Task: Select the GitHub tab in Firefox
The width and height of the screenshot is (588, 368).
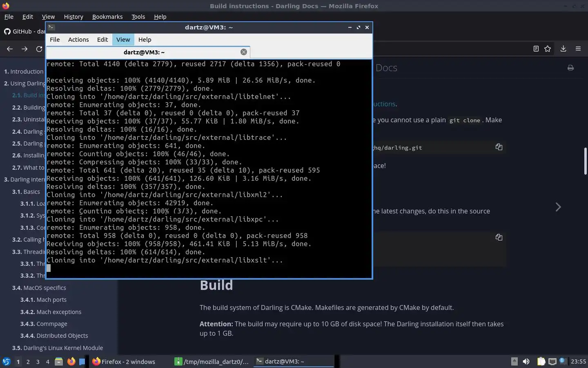Action: (24, 31)
